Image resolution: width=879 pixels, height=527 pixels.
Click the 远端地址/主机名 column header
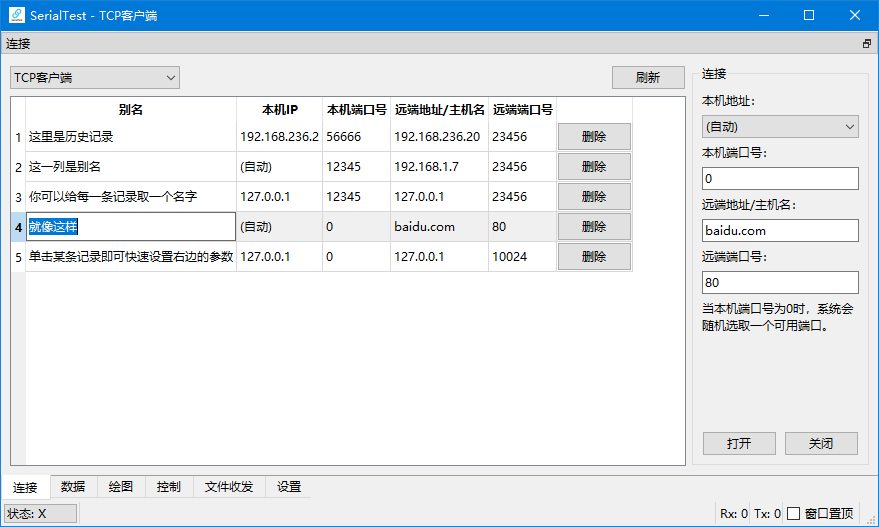(x=440, y=109)
